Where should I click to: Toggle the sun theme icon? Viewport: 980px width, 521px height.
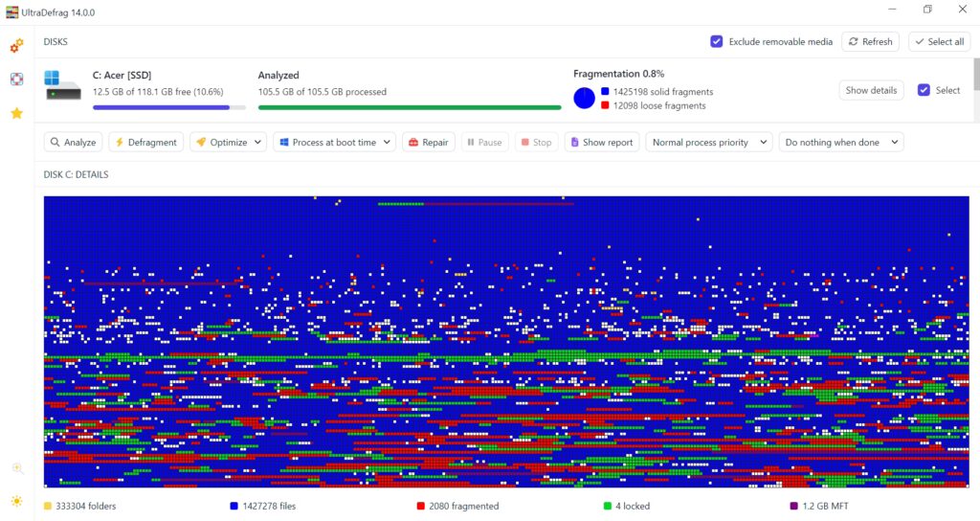(x=17, y=501)
